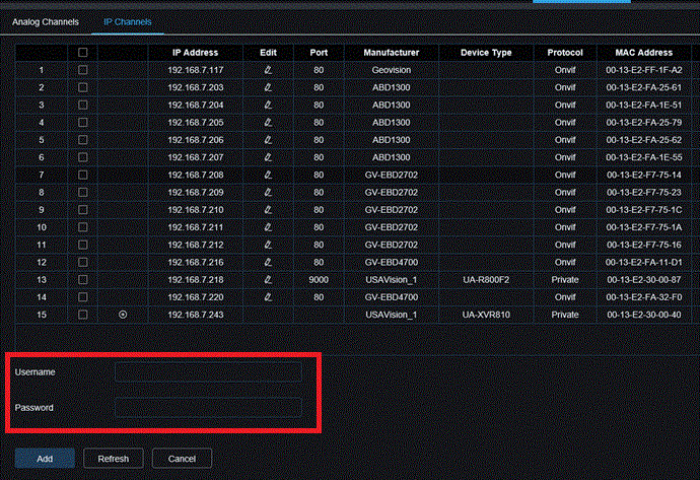Click MAC address 00-13-E2-30-00-40
This screenshot has width=700, height=480.
click(x=644, y=314)
